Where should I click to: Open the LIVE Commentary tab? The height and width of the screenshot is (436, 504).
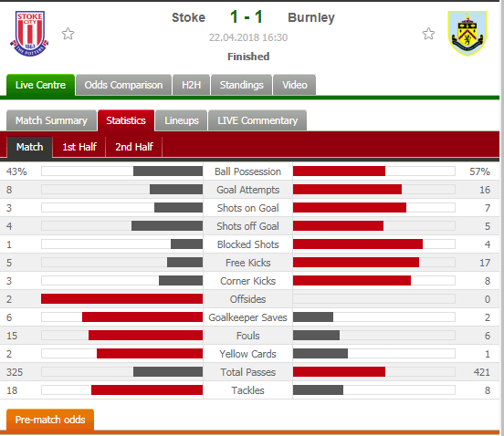click(x=257, y=120)
